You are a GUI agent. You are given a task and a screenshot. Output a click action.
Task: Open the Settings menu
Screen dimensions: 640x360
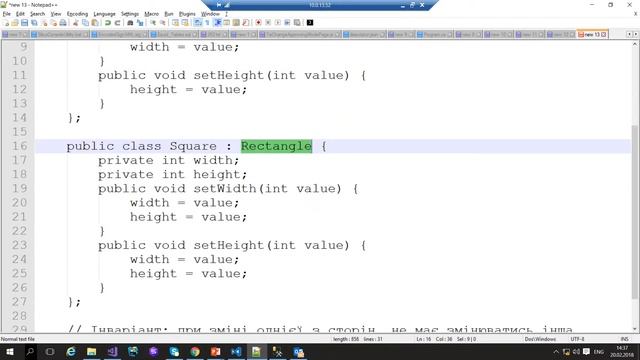[x=130, y=14]
